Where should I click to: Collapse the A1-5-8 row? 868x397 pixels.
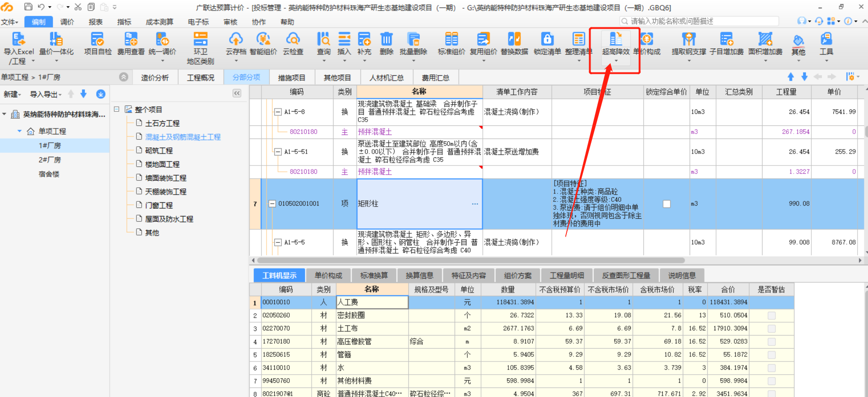point(277,112)
